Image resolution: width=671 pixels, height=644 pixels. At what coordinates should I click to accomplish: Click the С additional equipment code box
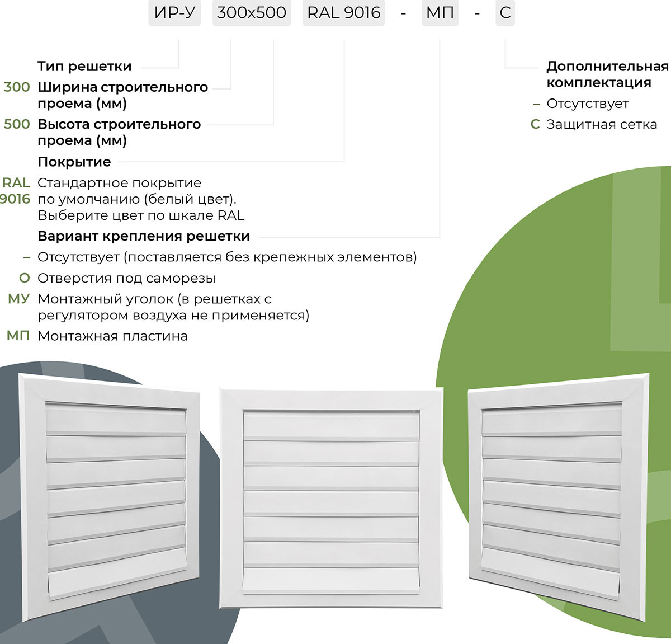coord(505,13)
